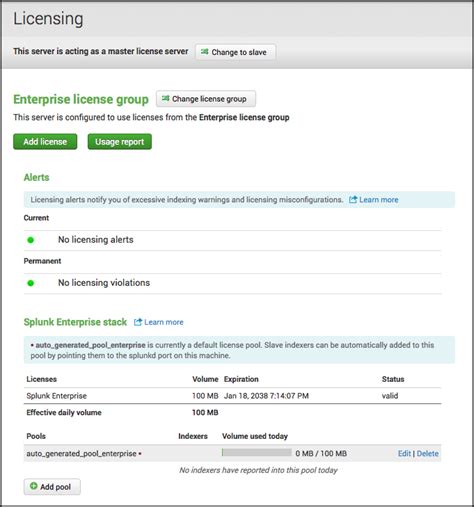Follow the Learn more link under Alerts

pyautogui.click(x=379, y=200)
